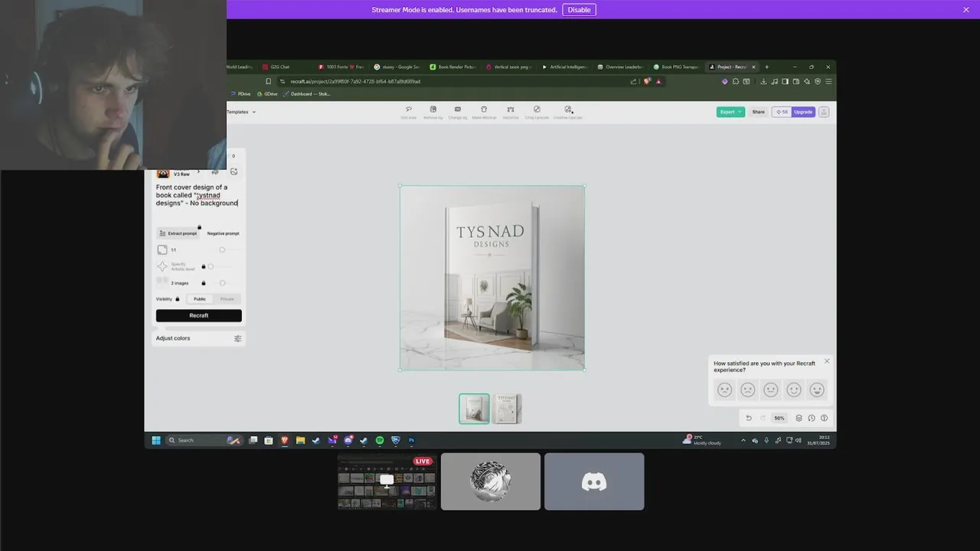Open the Adjust colors sliders icon
This screenshot has width=980, height=551.
pyautogui.click(x=237, y=338)
